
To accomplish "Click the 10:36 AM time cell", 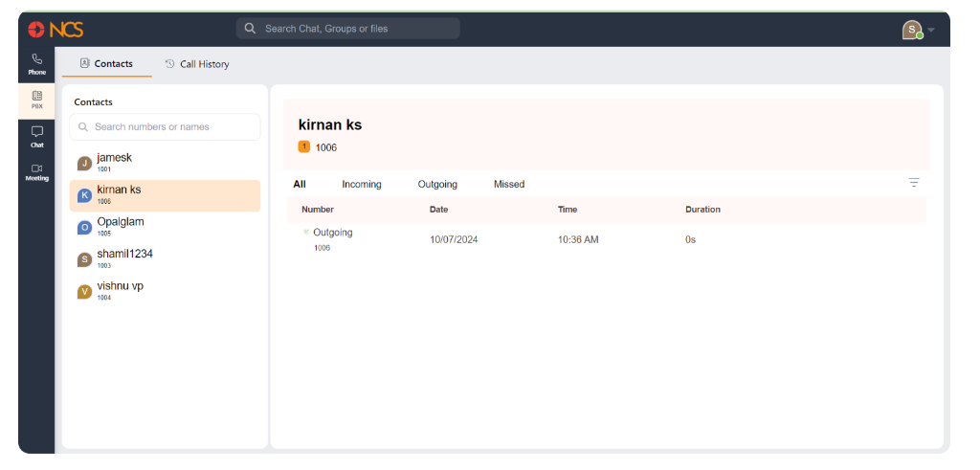I will pos(578,239).
